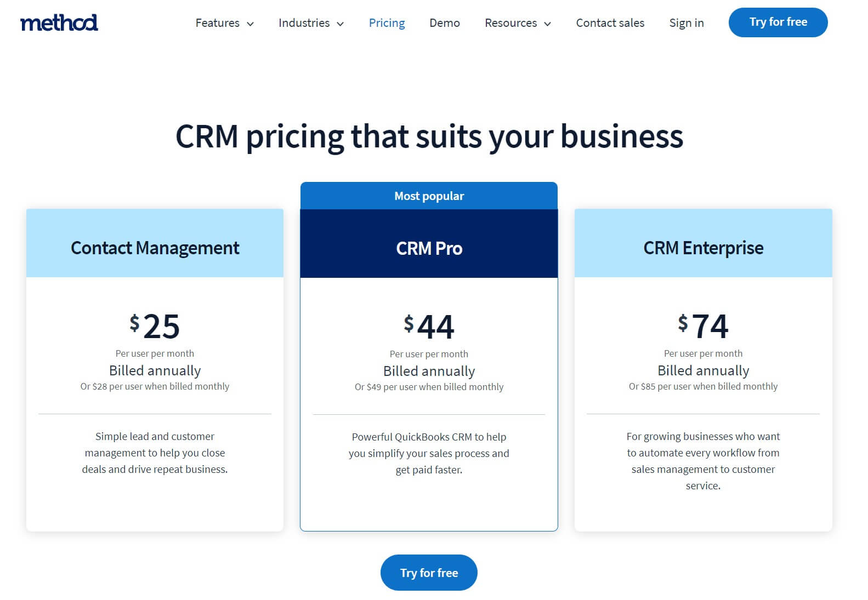Select the CRM Enterprise plan header
The width and height of the screenshot is (868, 600).
point(703,243)
